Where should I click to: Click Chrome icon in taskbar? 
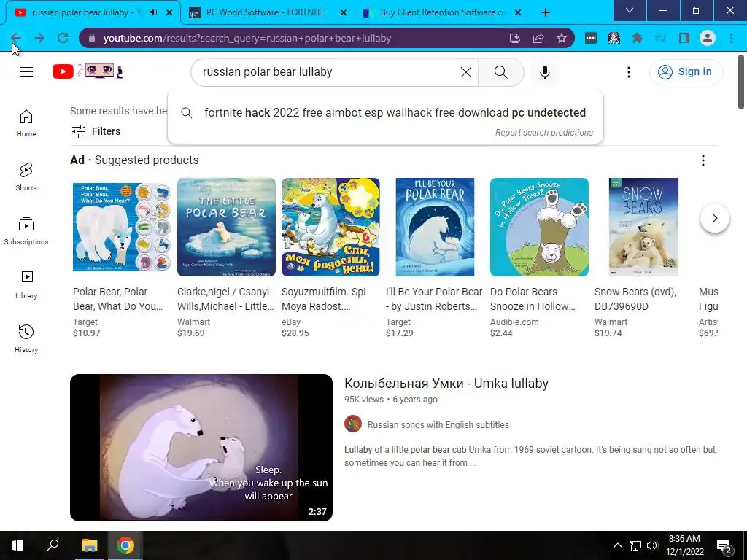tap(125, 545)
